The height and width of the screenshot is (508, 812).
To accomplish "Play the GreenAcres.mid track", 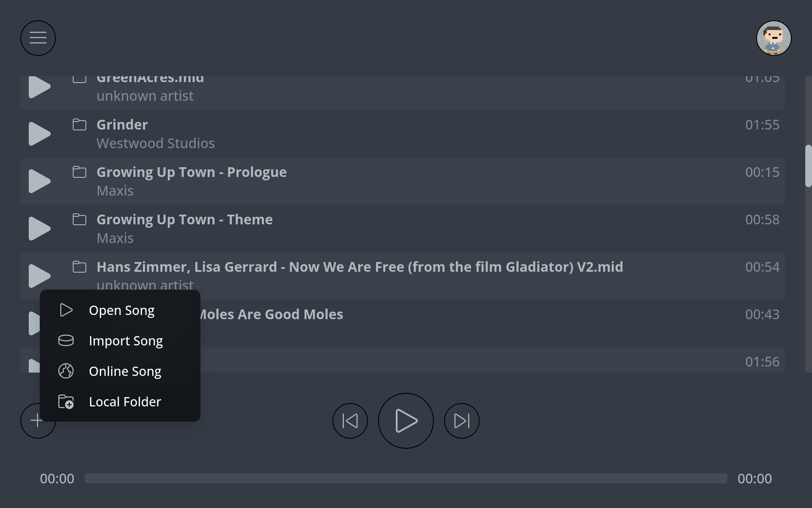I will tap(39, 86).
